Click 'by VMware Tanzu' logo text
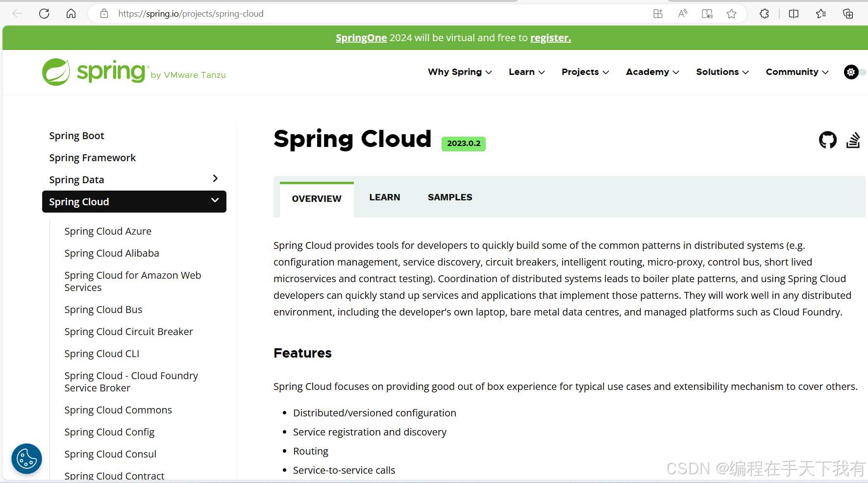This screenshot has width=868, height=483. (x=188, y=75)
